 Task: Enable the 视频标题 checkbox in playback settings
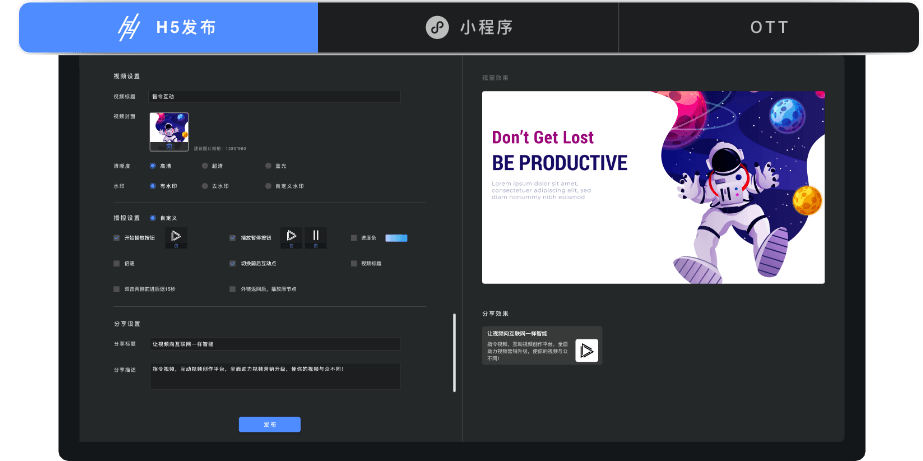(354, 263)
